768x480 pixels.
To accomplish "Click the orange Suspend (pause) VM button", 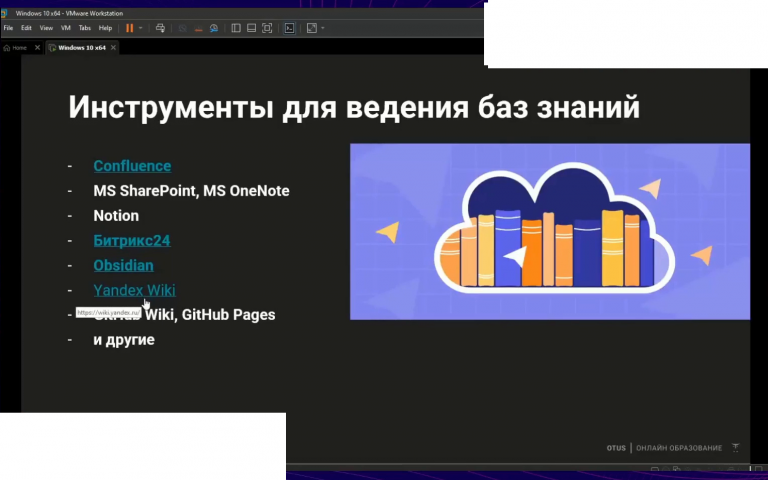I will click(x=129, y=28).
